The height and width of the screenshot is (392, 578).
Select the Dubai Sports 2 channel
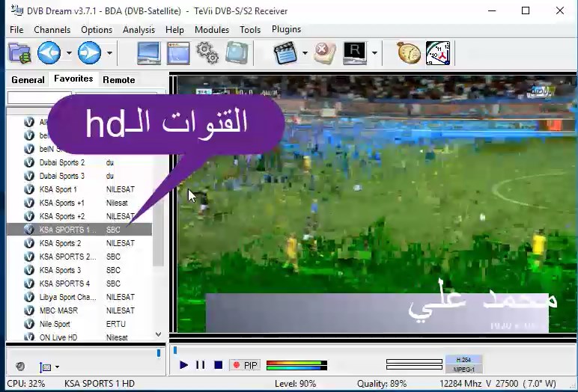pos(79,162)
